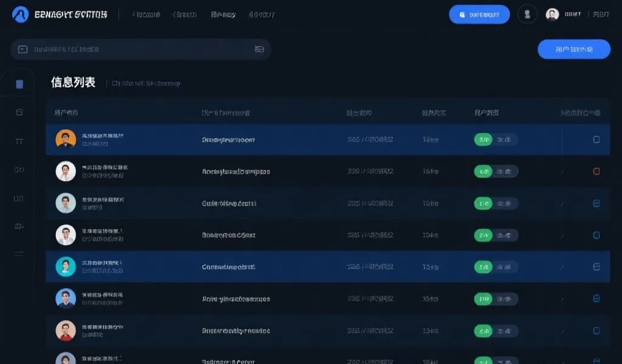Click the third icon in left sidebar

pyautogui.click(x=19, y=141)
